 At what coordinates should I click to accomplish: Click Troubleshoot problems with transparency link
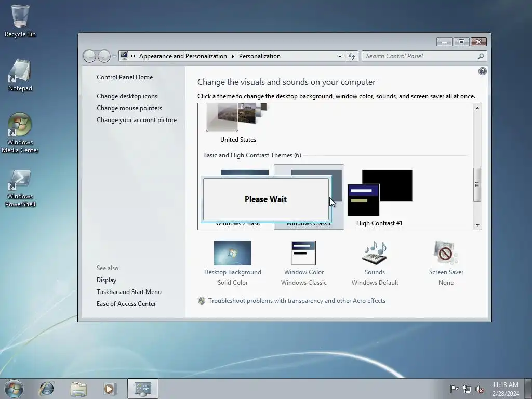click(297, 301)
